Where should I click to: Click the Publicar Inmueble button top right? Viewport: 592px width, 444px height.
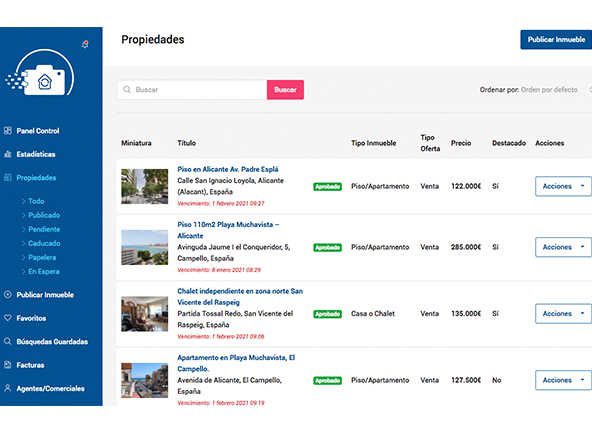point(556,40)
